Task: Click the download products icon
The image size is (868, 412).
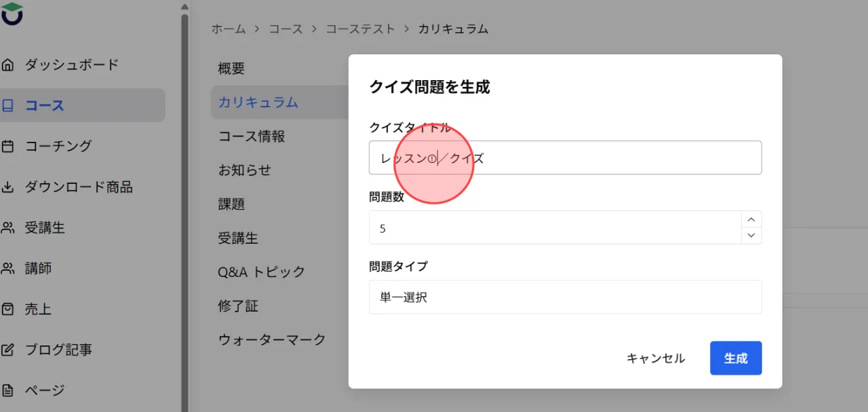Action: coord(8,187)
